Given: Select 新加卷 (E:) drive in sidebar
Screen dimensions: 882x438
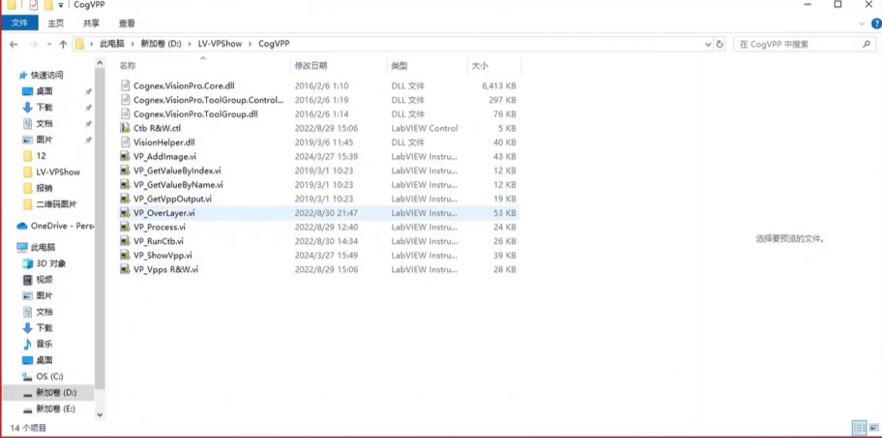Looking at the screenshot, I should coord(48,409).
